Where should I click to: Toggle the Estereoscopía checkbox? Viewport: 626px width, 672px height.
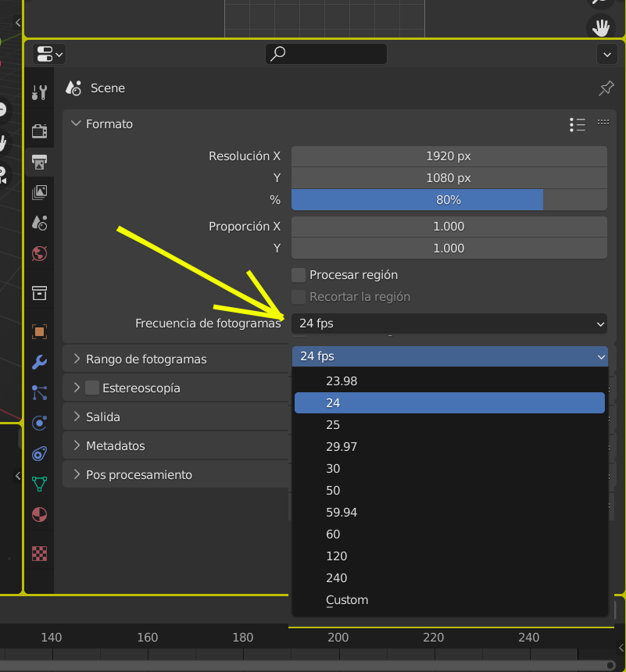(x=92, y=388)
